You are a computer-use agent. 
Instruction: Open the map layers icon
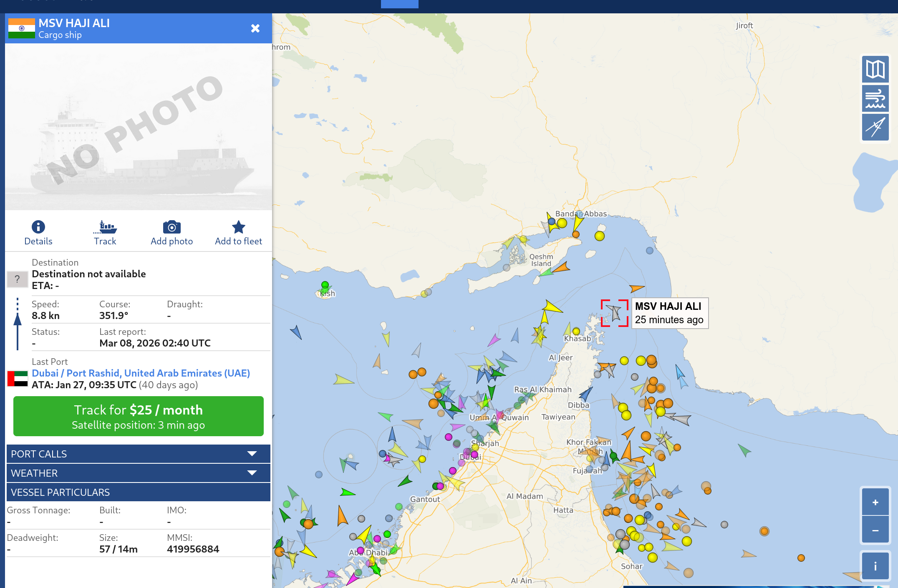875,69
